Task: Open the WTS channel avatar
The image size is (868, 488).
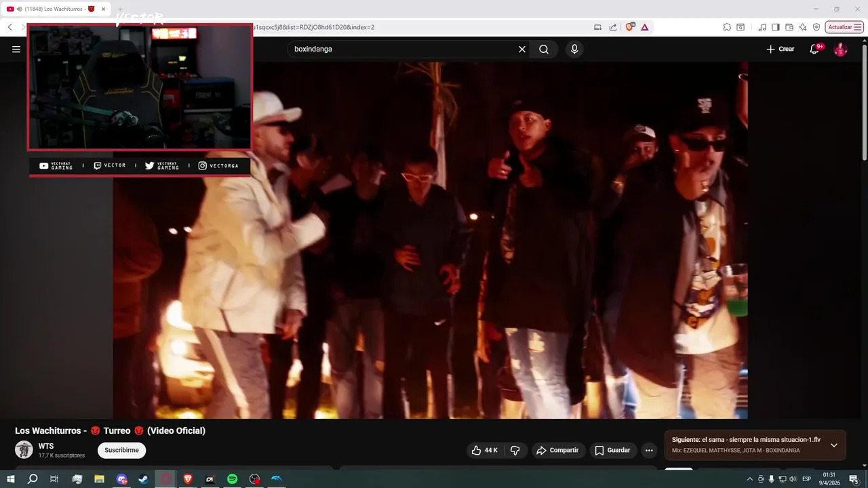Action: pos(24,450)
